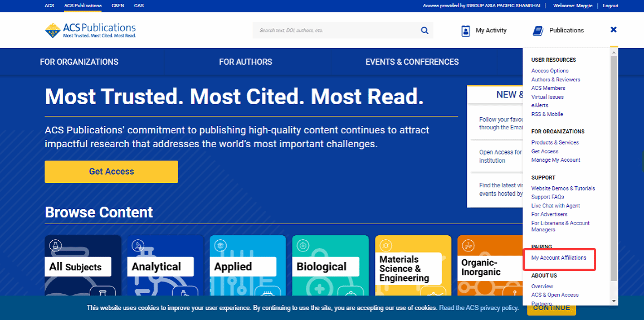Select the ACS Publications top tab
Viewport: 644px width, 320px height.
click(83, 6)
